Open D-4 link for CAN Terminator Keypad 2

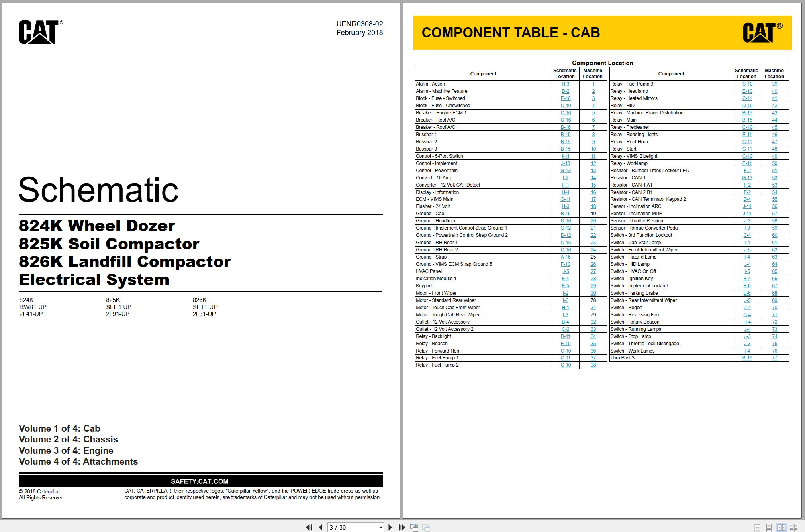pyautogui.click(x=747, y=199)
